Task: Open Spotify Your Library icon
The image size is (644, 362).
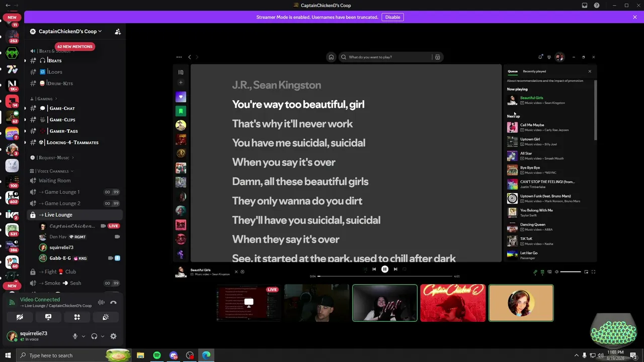Action: point(181,72)
